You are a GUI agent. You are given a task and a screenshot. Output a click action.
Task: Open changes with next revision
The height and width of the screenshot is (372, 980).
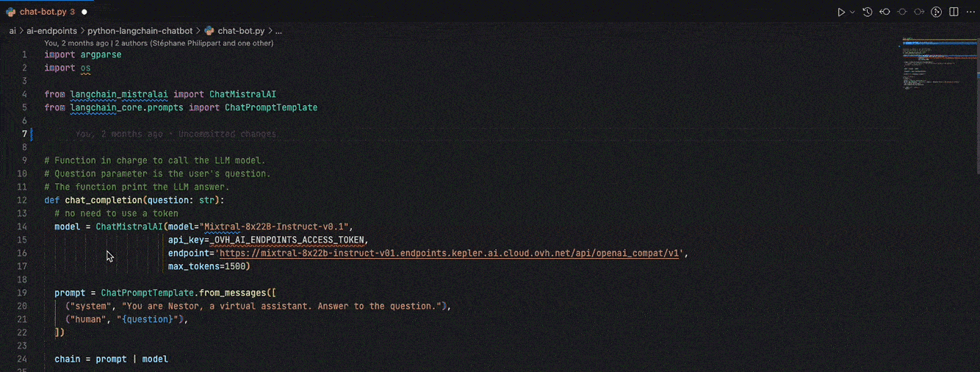(919, 12)
